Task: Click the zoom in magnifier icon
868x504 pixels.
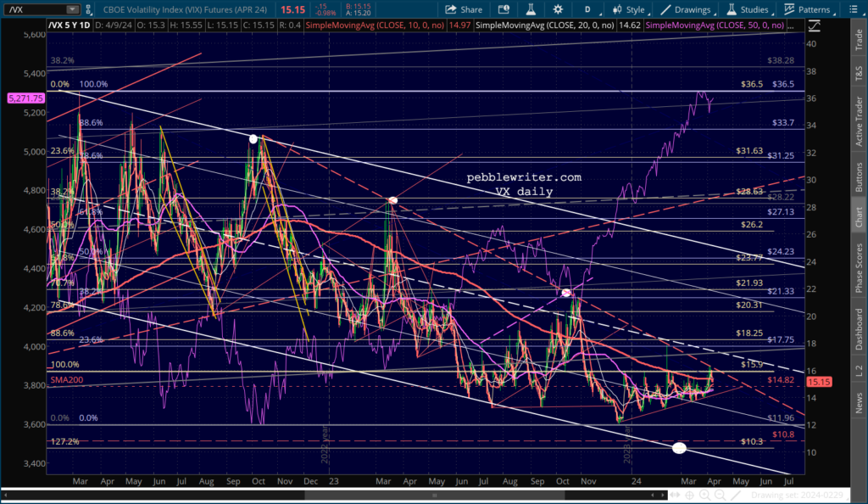Action: pos(704,496)
